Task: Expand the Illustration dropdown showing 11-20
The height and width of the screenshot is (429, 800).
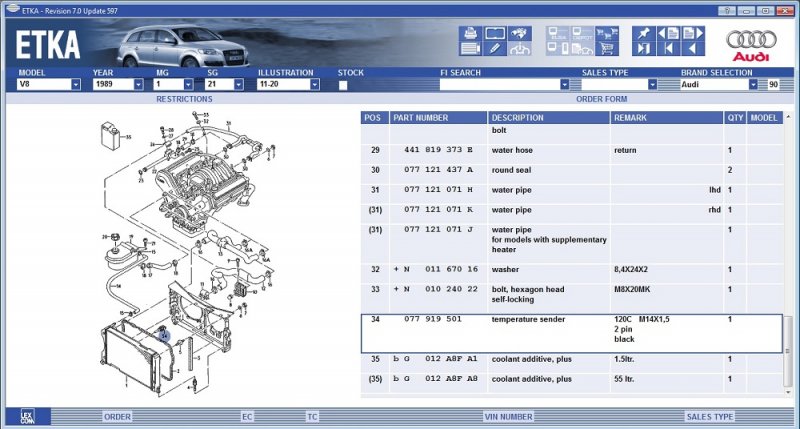Action: 315,85
